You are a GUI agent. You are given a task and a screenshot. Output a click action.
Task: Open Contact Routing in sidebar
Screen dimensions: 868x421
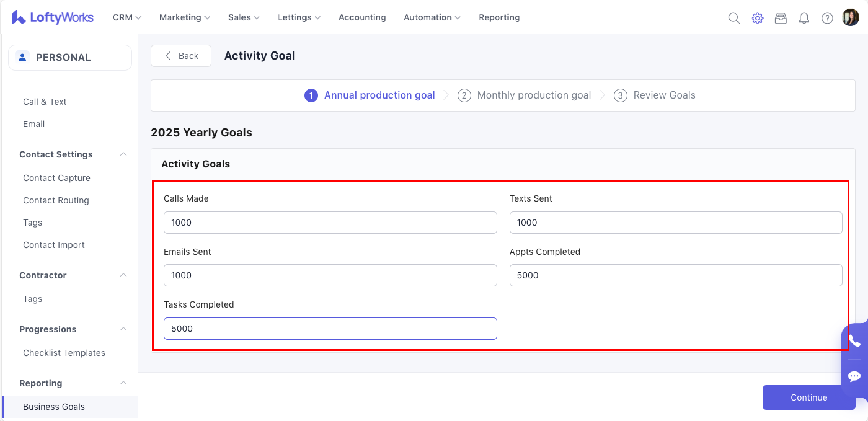tap(56, 200)
